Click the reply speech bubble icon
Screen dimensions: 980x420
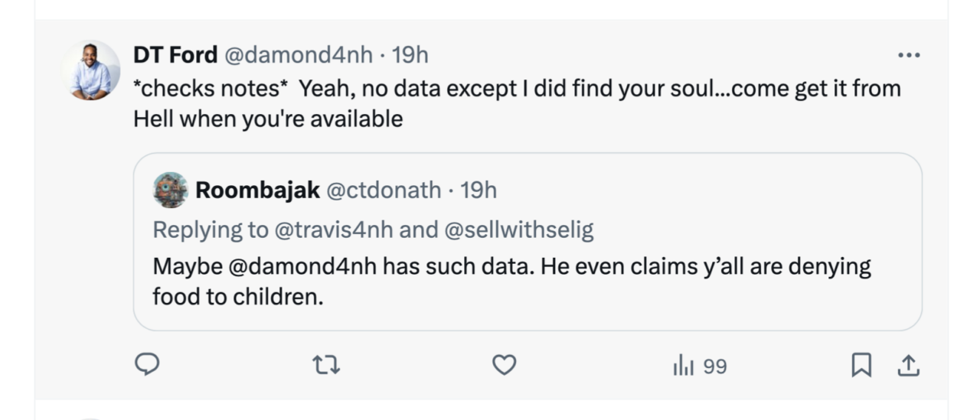click(x=145, y=366)
